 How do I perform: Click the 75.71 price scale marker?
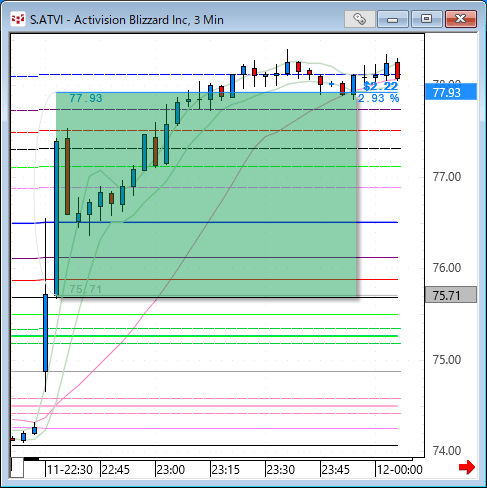tap(451, 295)
